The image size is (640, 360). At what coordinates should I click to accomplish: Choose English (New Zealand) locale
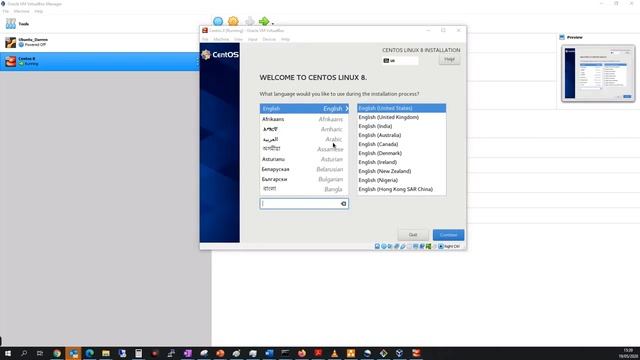pos(402,171)
